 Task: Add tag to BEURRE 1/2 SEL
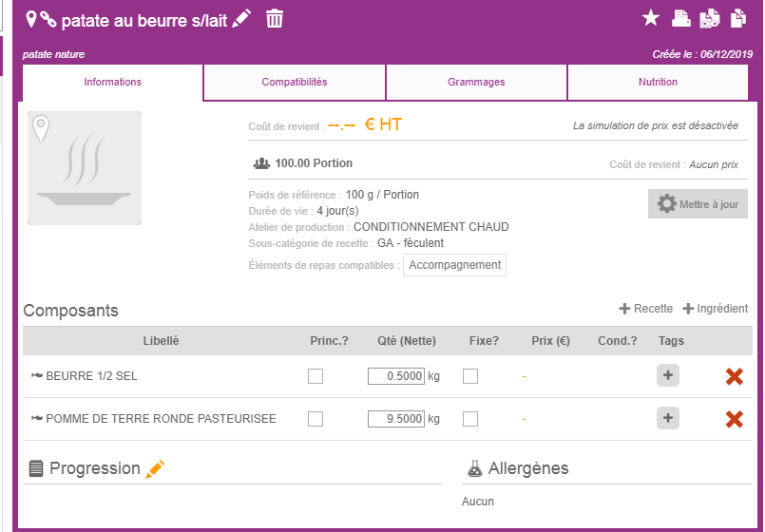coord(667,375)
